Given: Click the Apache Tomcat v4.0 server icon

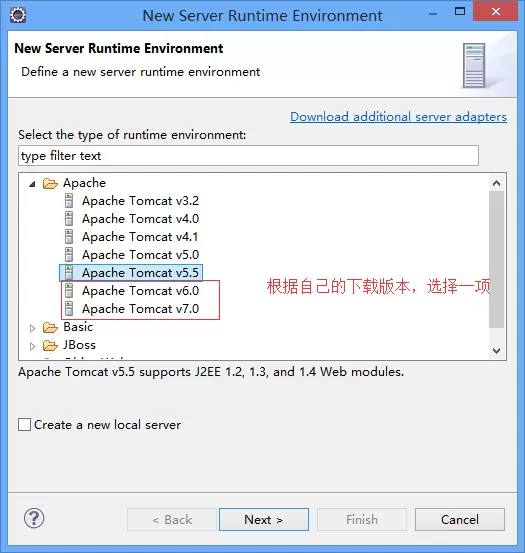Looking at the screenshot, I should coord(69,219).
